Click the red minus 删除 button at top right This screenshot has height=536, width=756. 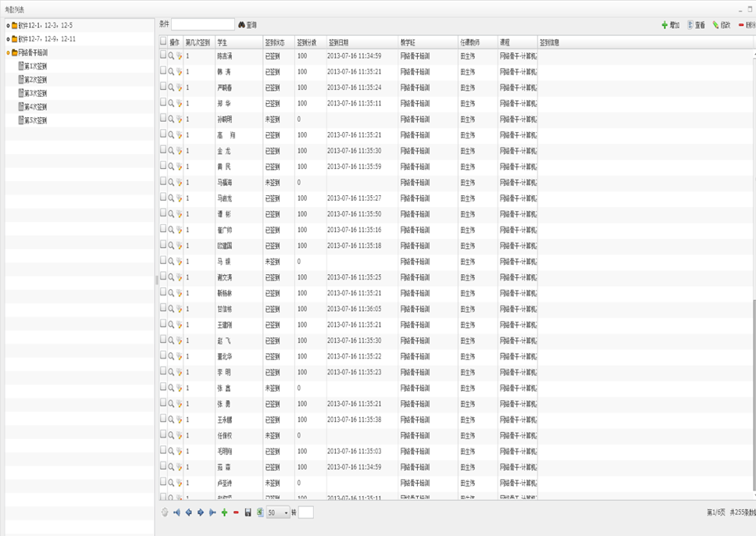click(x=747, y=25)
